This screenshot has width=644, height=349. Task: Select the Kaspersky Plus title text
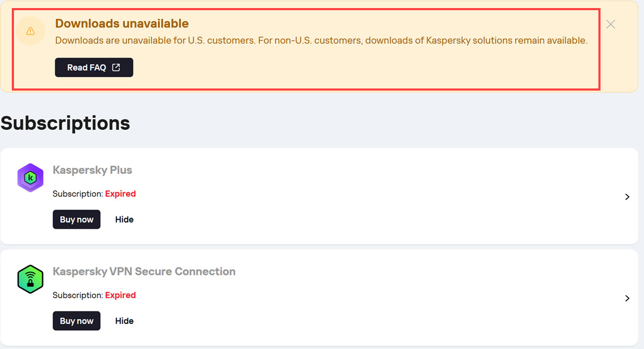coord(92,170)
